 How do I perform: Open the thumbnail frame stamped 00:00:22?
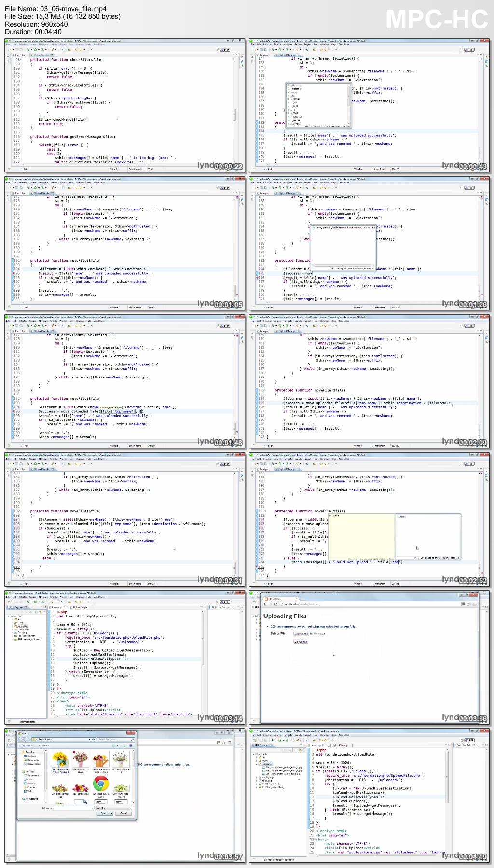125,105
